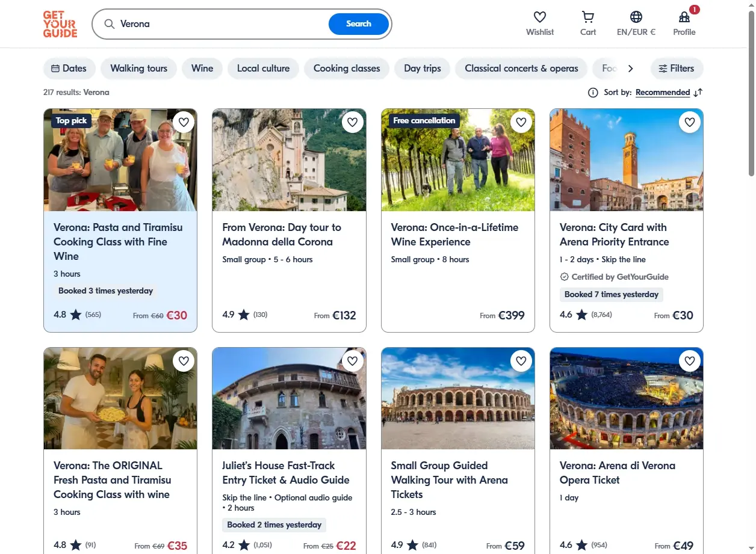Click the Verona tower square photo
Image resolution: width=756 pixels, height=554 pixels.
tap(627, 160)
